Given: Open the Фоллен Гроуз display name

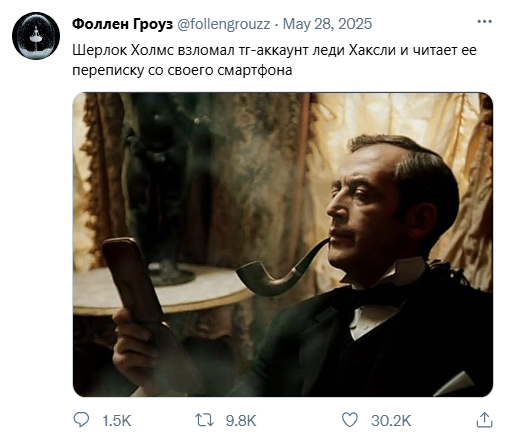Looking at the screenshot, I should pos(122,24).
